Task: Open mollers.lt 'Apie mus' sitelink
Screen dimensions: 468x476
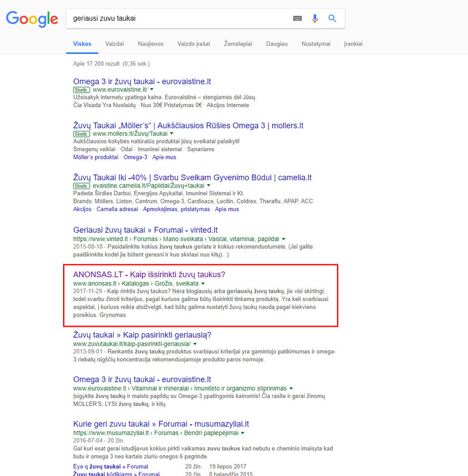Action: point(164,157)
